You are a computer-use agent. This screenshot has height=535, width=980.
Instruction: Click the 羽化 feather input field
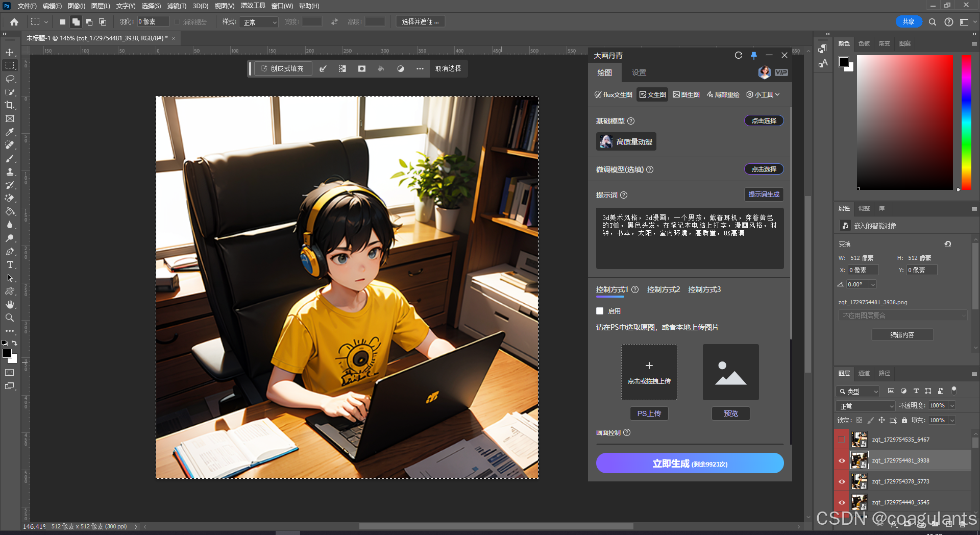click(153, 22)
